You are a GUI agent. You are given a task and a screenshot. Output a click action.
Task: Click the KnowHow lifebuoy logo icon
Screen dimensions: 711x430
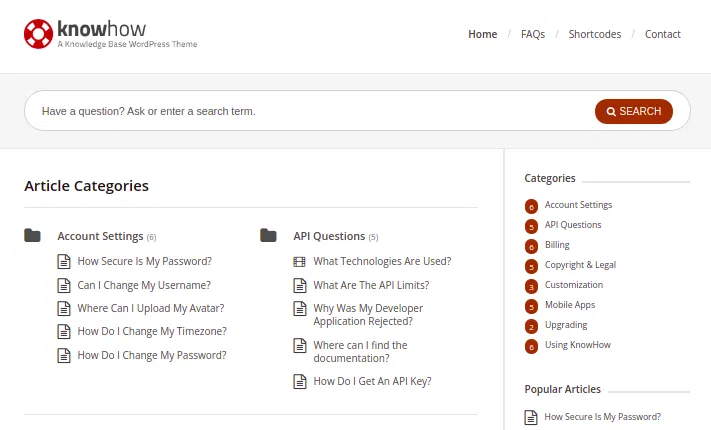[39, 34]
